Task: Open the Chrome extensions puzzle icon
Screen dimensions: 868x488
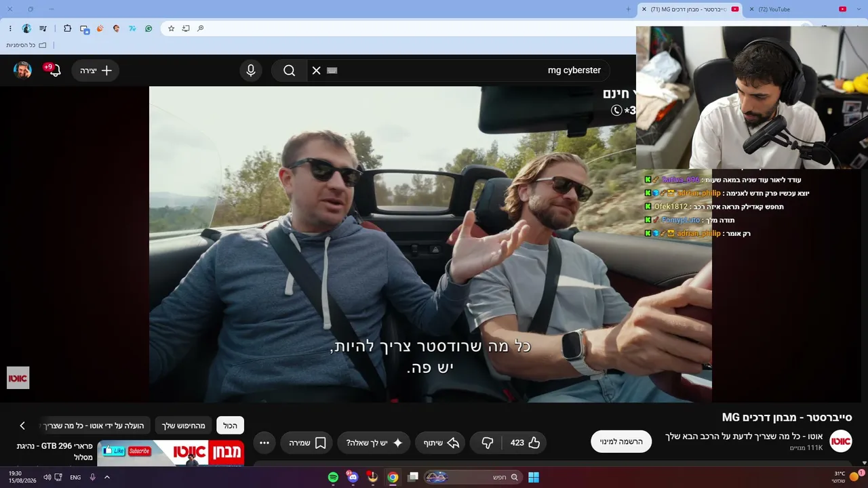Action: point(67,28)
